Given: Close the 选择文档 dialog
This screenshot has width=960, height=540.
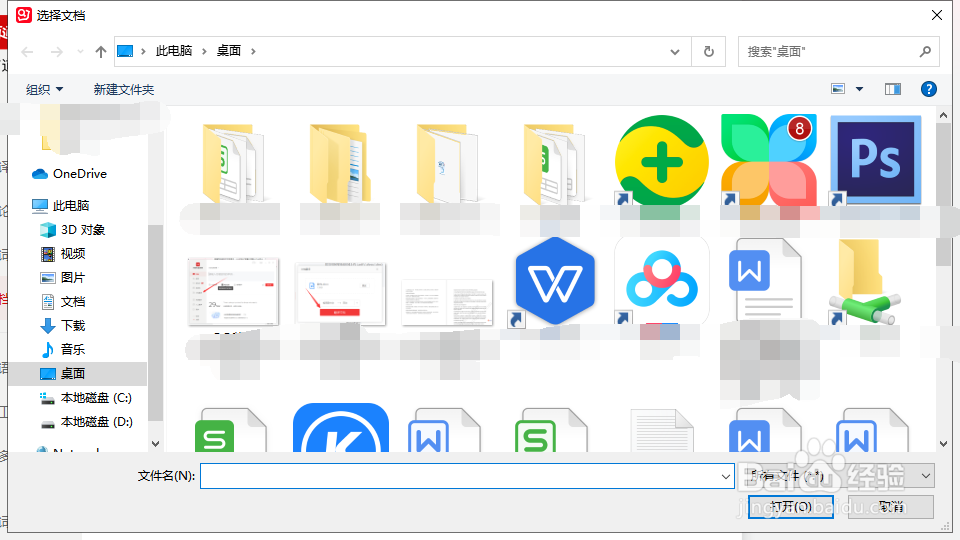Looking at the screenshot, I should pyautogui.click(x=937, y=15).
